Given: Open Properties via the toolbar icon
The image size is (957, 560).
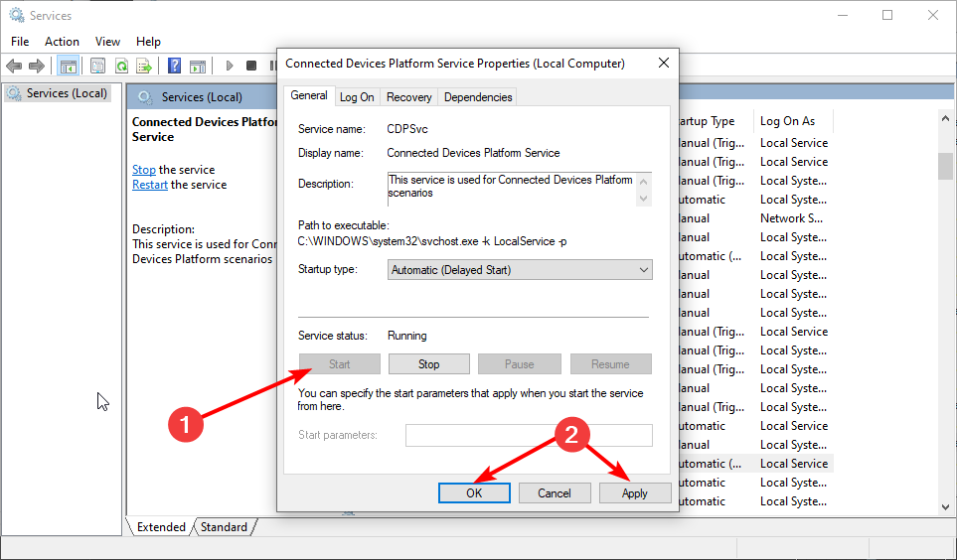Looking at the screenshot, I should pyautogui.click(x=97, y=66).
